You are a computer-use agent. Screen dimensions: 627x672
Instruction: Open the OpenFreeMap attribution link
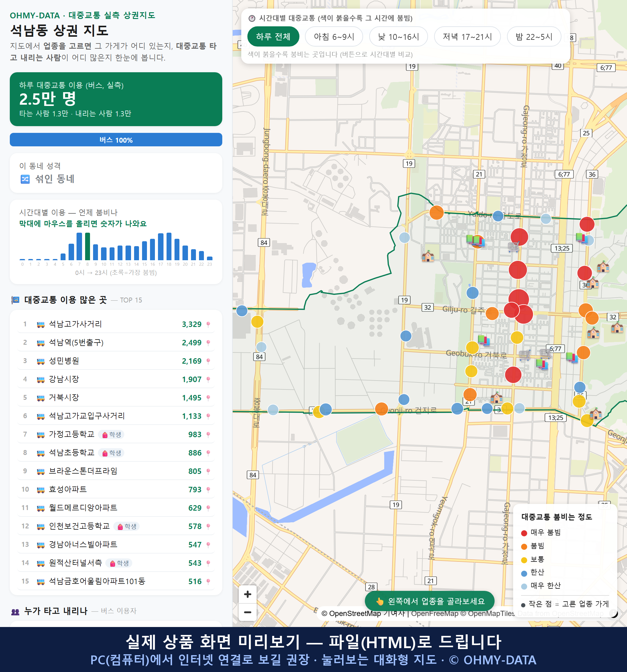[435, 613]
